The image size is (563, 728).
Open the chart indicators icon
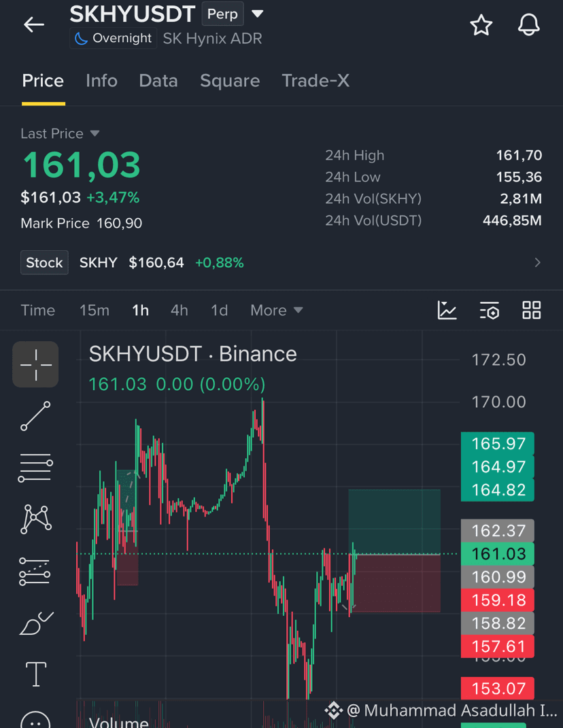click(447, 310)
